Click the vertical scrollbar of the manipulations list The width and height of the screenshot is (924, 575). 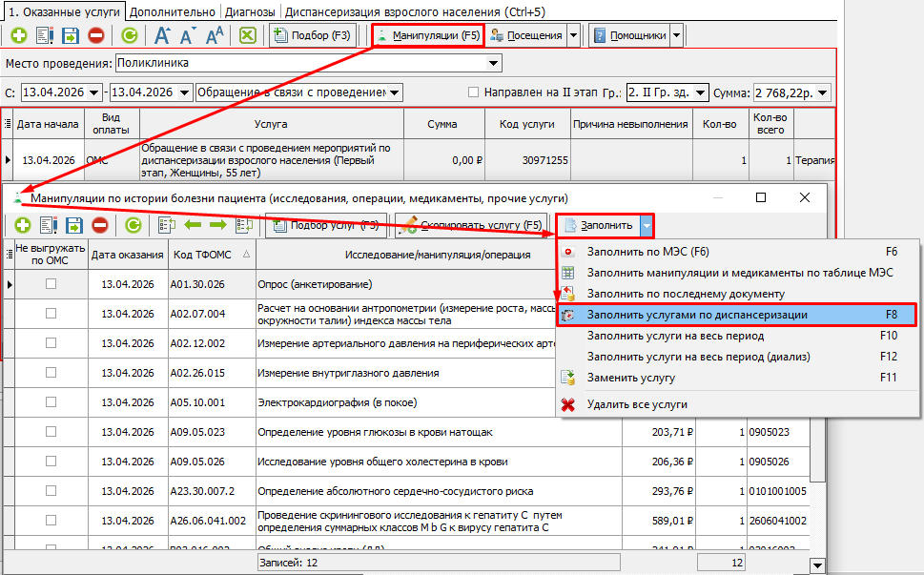(816, 400)
